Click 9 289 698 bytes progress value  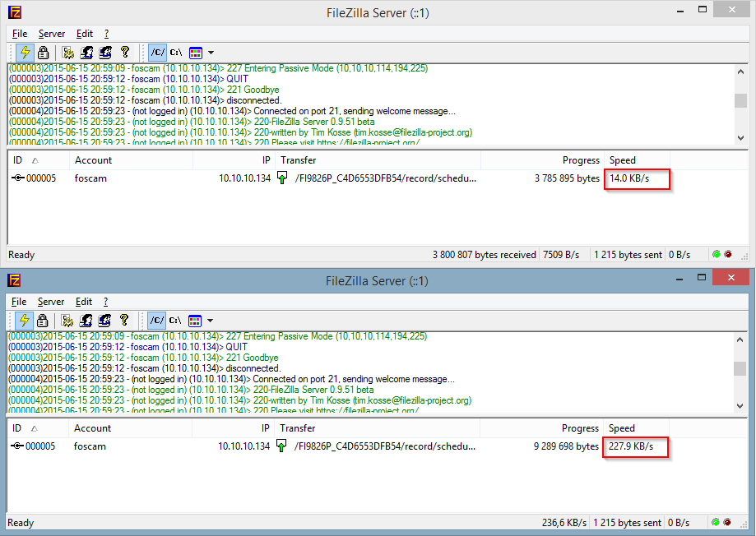coord(566,446)
